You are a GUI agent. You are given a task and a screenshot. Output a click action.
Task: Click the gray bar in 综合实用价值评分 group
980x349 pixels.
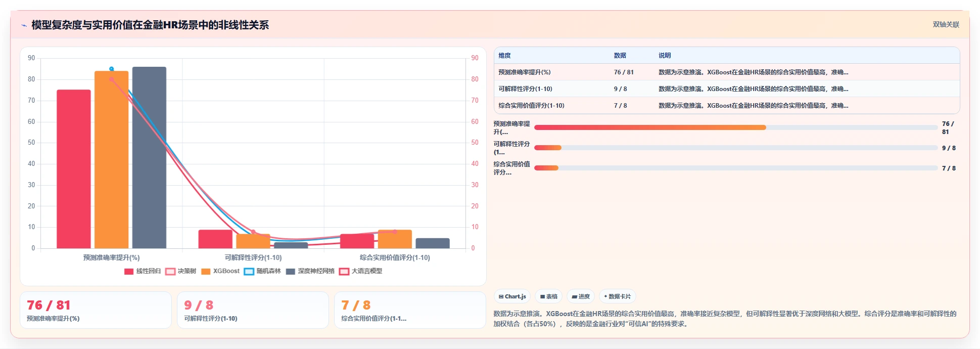pos(433,243)
